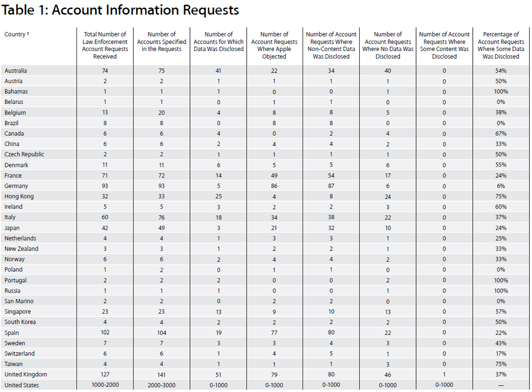
Task: Click 'Percentage of Account Requests Where Some Data Was Disclosed' header
Action: [501, 45]
